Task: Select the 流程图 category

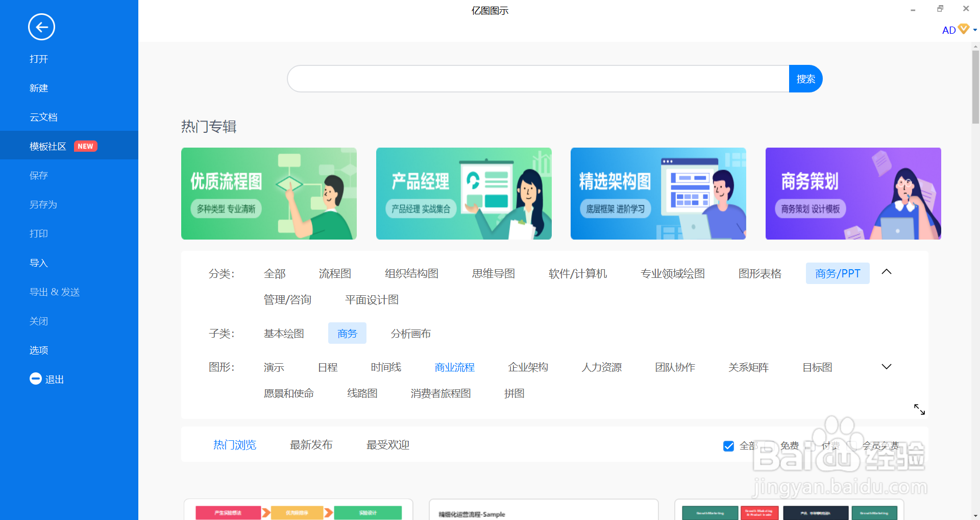Action: (x=335, y=274)
